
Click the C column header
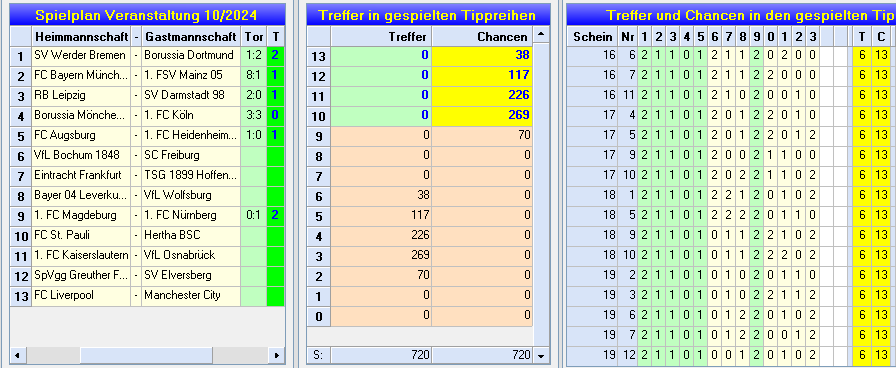[x=881, y=37]
